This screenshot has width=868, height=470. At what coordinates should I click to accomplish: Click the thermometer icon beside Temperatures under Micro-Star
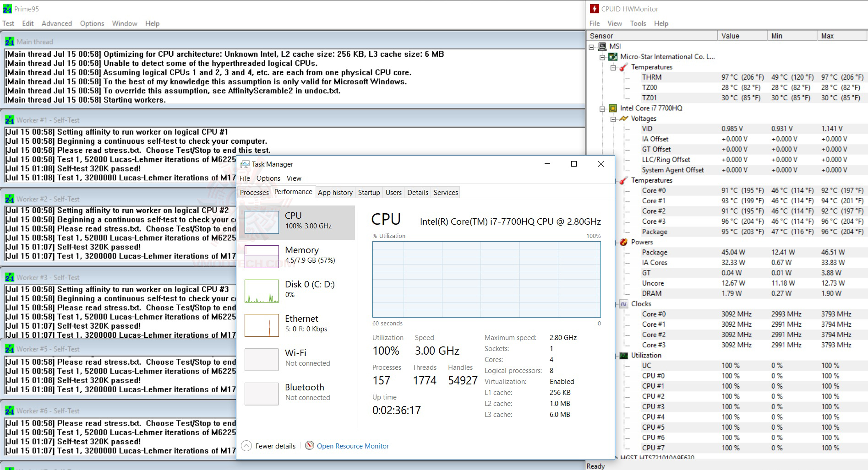tap(623, 67)
